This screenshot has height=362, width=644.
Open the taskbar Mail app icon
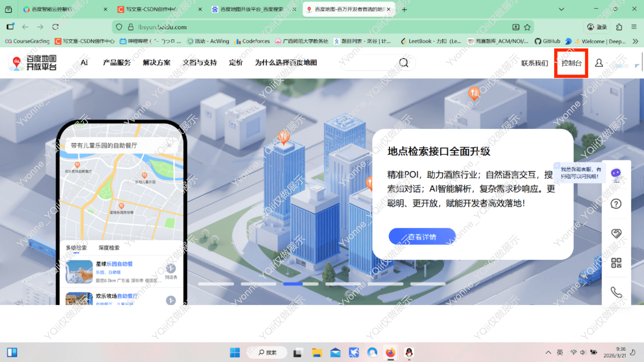tap(335, 353)
